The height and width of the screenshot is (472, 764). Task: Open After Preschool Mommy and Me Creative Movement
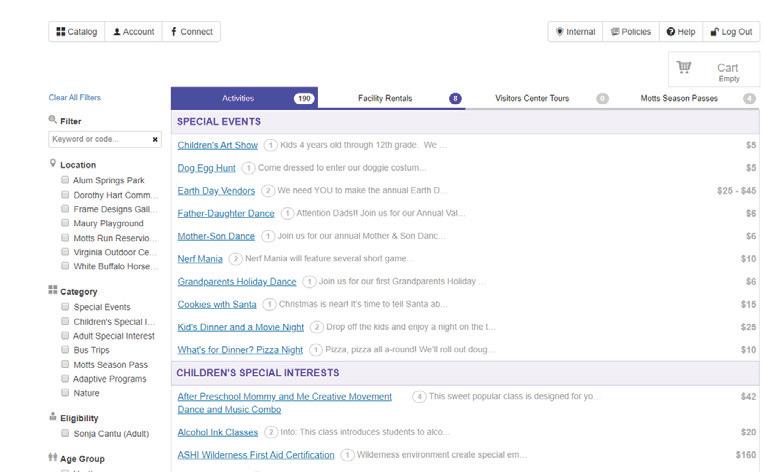pyautogui.click(x=285, y=403)
